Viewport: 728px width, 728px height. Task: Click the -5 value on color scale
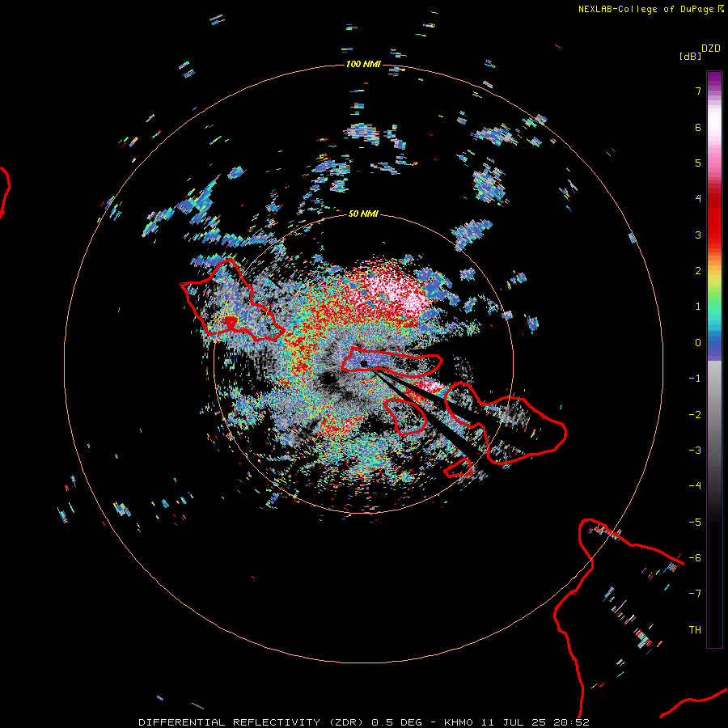click(695, 523)
